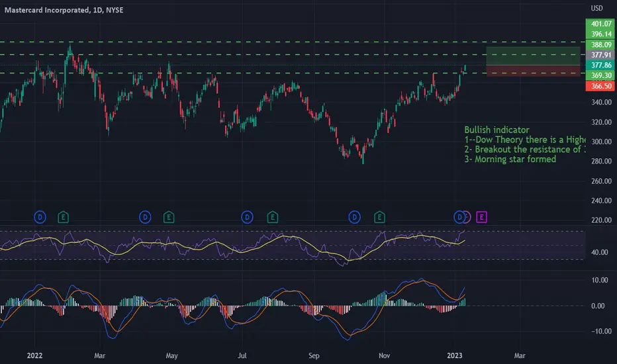Select the 369.30 green price label
This screenshot has height=364, width=617.
click(x=600, y=75)
